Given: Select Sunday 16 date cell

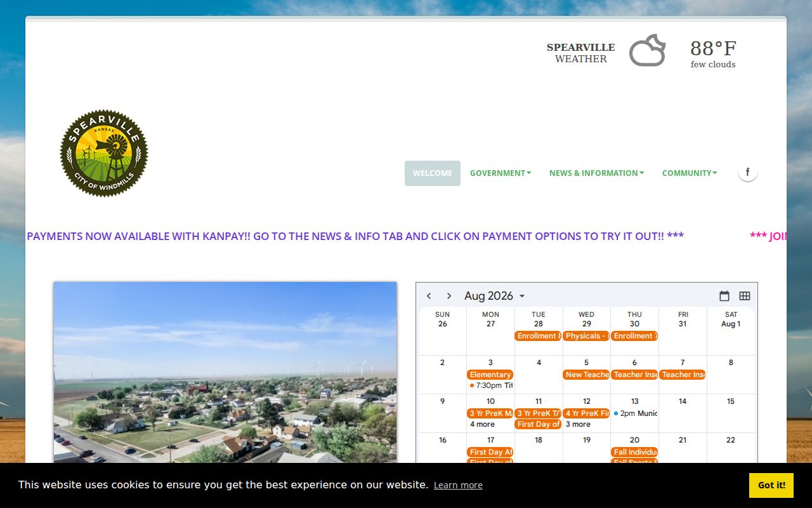Looking at the screenshot, I should (443, 440).
